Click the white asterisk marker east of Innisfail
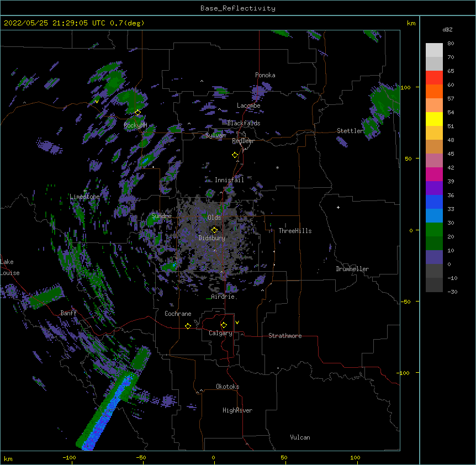Image resolution: width=476 pixels, height=465 pixels. [x=277, y=167]
